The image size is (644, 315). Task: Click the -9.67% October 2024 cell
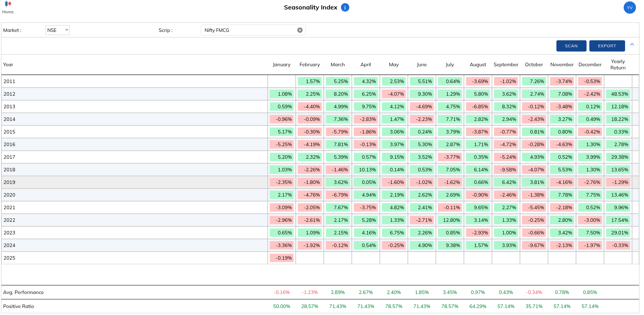534,245
